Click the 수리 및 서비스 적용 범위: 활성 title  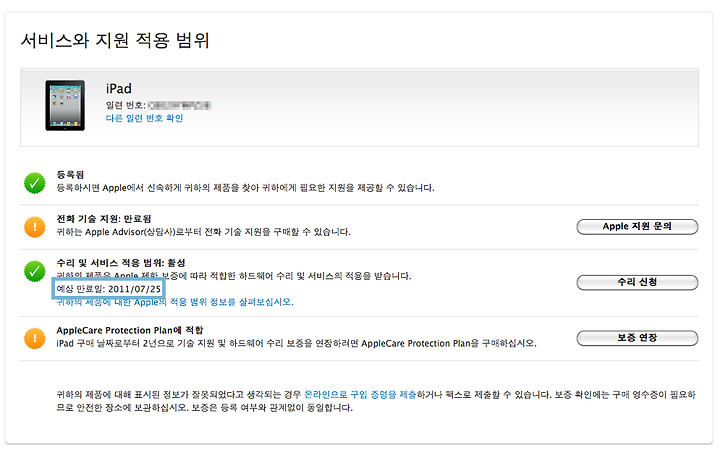pos(121,263)
